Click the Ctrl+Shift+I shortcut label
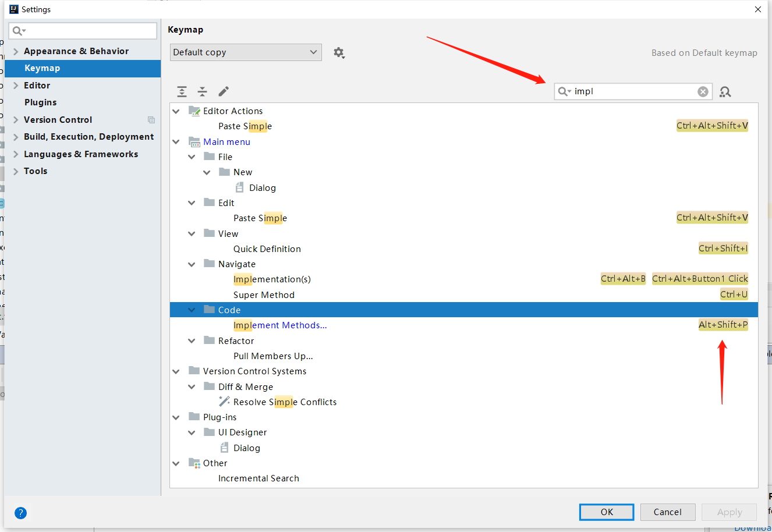772x532 pixels. [x=723, y=249]
